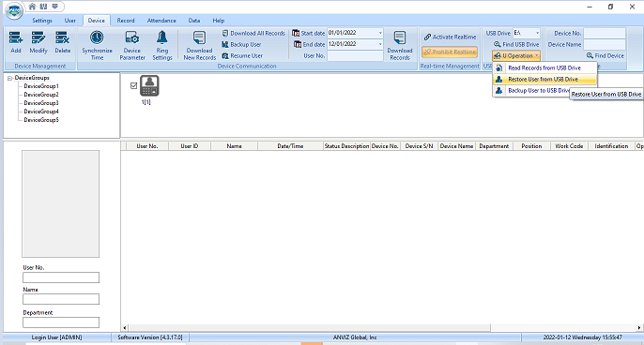
Task: Click Activate Realtime
Action: [x=450, y=37]
